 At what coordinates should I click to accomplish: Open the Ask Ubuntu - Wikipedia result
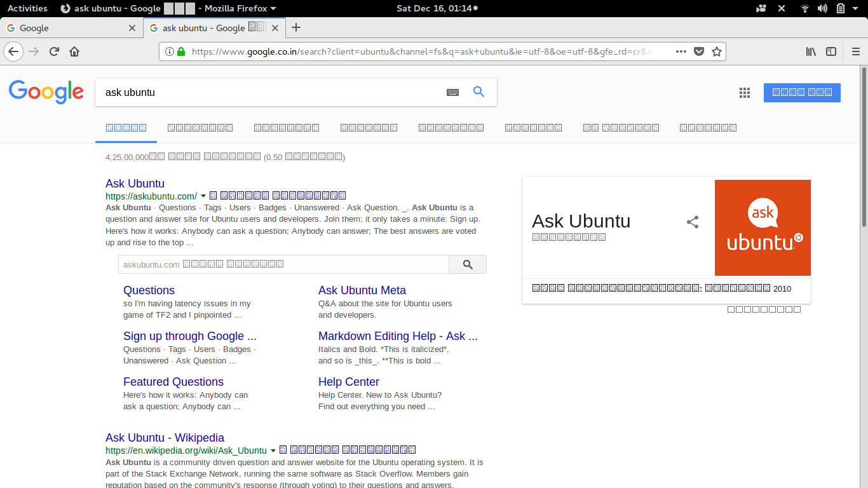(165, 438)
